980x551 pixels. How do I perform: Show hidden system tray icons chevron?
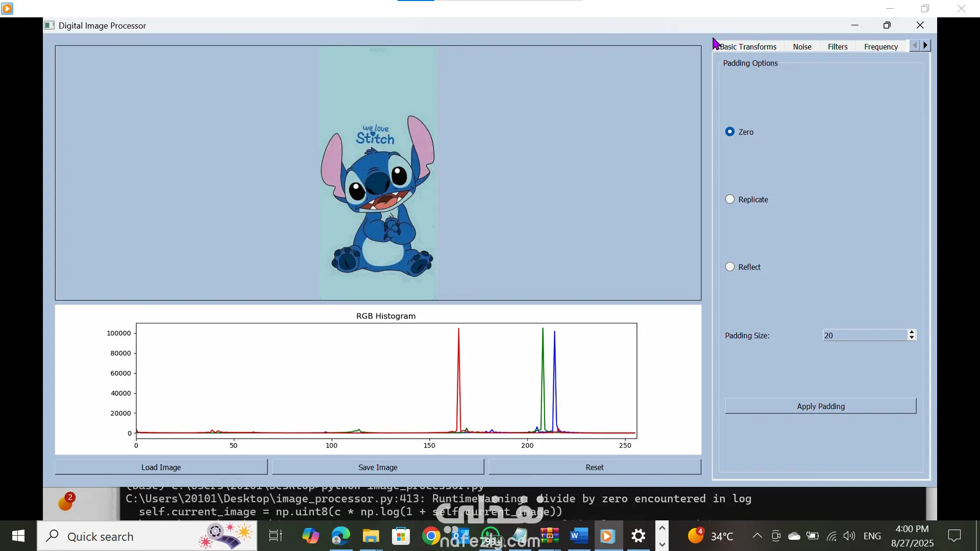(757, 536)
